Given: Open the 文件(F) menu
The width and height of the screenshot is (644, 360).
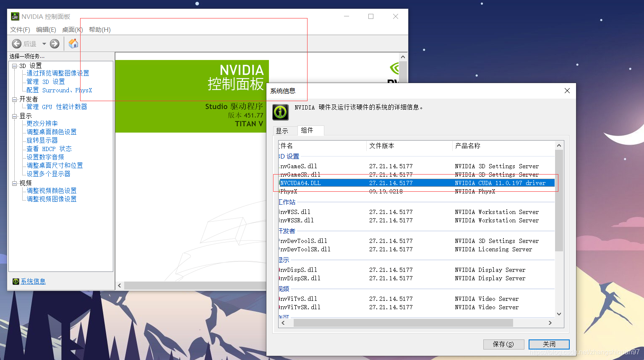Looking at the screenshot, I should pos(20,29).
